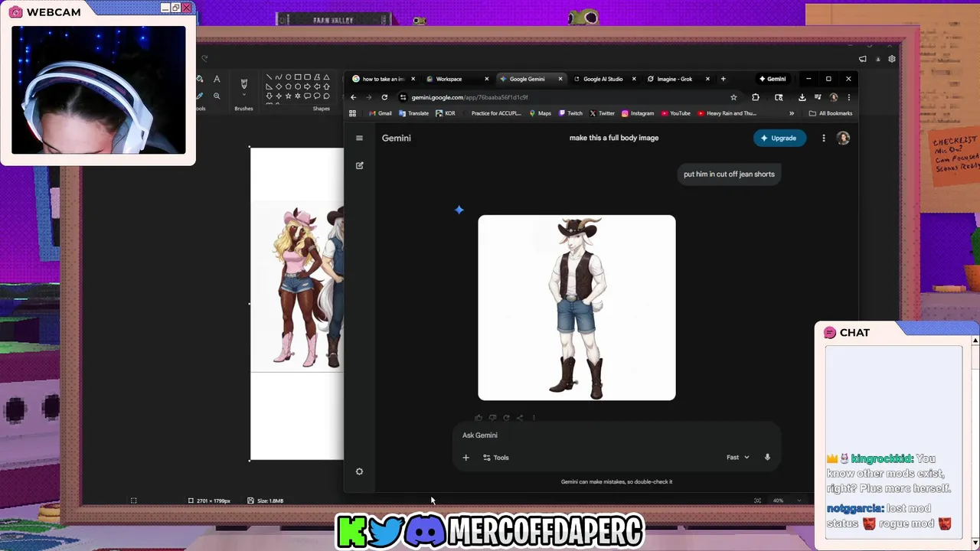The height and width of the screenshot is (551, 980).
Task: Open Paint settings gear icon
Action: coord(892,59)
